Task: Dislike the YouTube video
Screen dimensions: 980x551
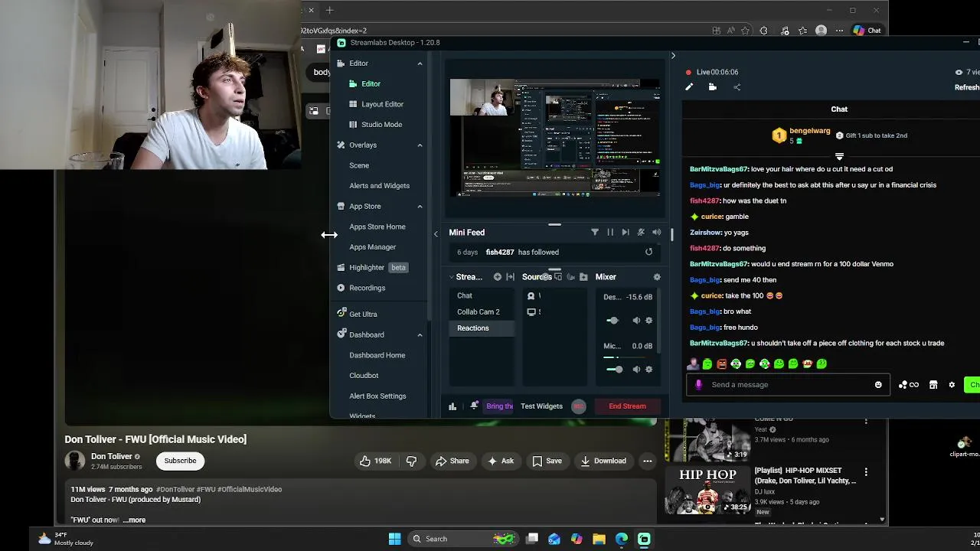Action: click(x=411, y=461)
